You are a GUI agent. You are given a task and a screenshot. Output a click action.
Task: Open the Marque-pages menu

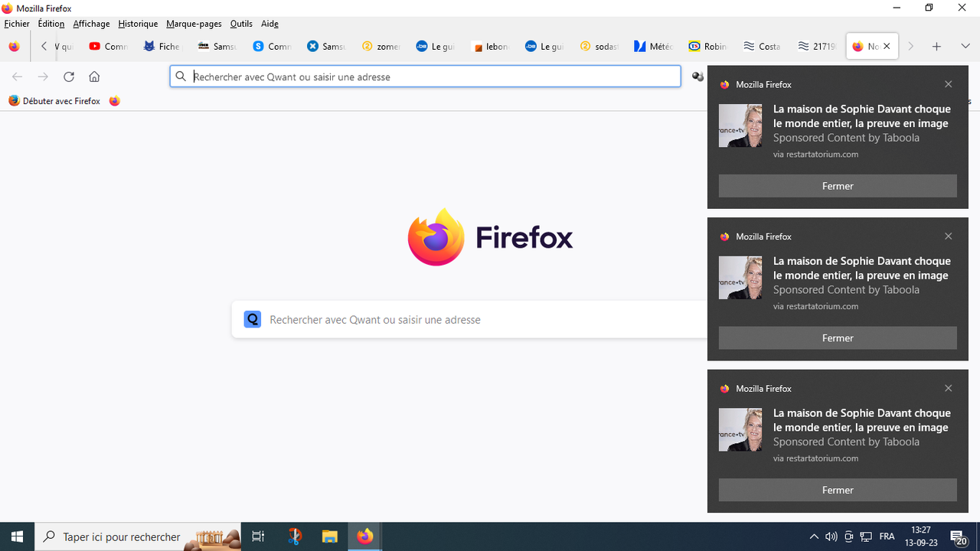click(194, 24)
